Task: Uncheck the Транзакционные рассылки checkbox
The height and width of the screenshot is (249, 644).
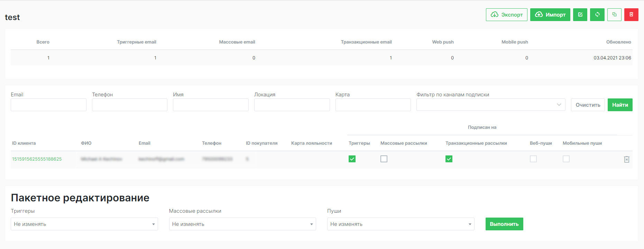Action: [x=449, y=159]
